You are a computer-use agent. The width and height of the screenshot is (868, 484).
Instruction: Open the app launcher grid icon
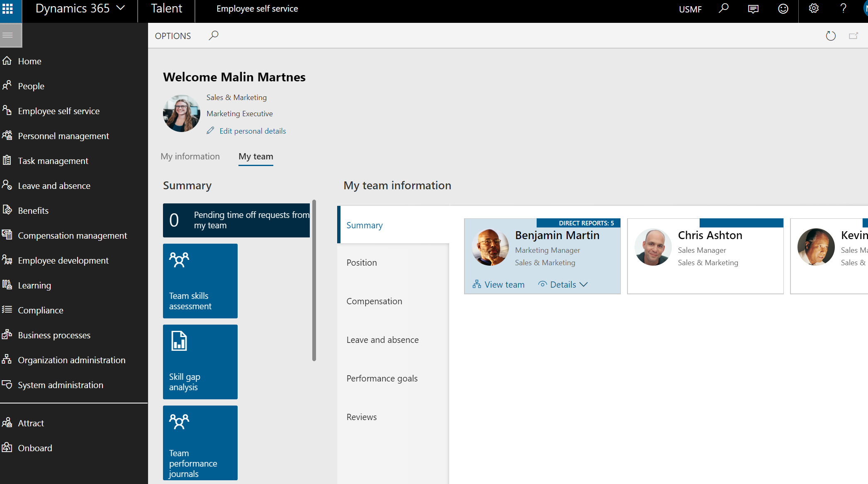click(8, 8)
